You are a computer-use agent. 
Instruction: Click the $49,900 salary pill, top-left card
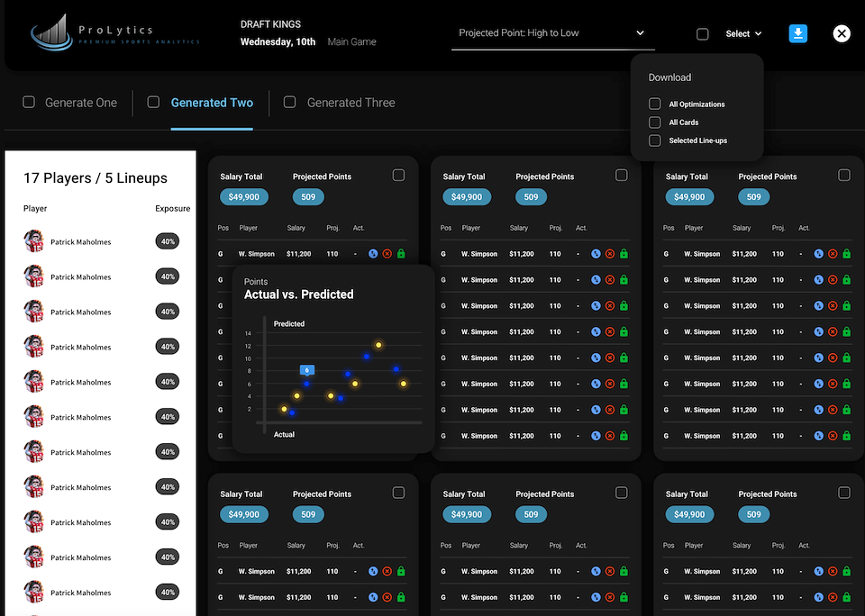point(244,197)
